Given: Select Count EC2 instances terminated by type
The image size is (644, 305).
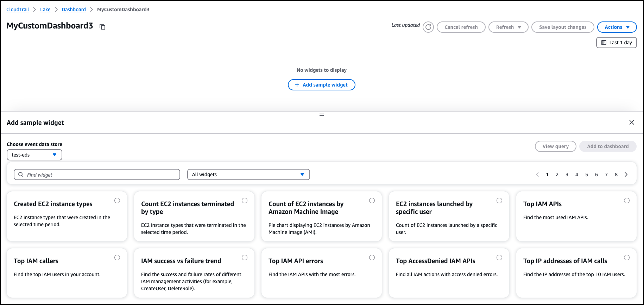Looking at the screenshot, I should coord(245,201).
